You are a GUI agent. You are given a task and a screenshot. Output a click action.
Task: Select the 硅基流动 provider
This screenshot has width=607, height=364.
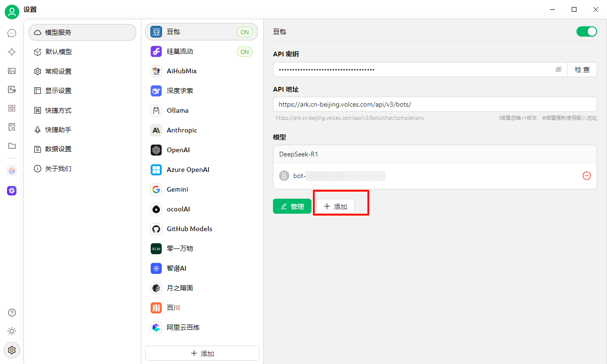pos(202,52)
